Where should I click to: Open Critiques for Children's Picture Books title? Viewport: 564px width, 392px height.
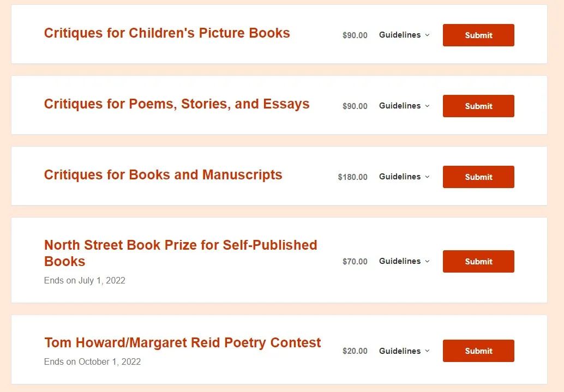167,33
